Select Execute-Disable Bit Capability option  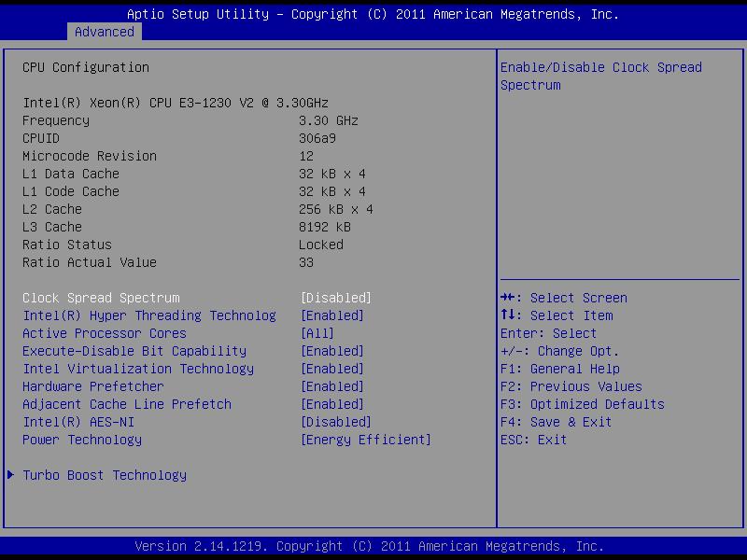tap(134, 351)
